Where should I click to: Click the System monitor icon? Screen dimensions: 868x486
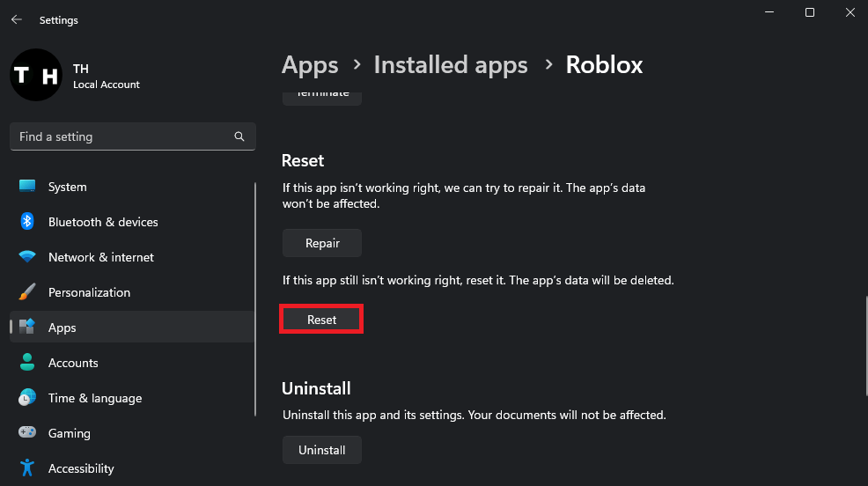(x=27, y=186)
